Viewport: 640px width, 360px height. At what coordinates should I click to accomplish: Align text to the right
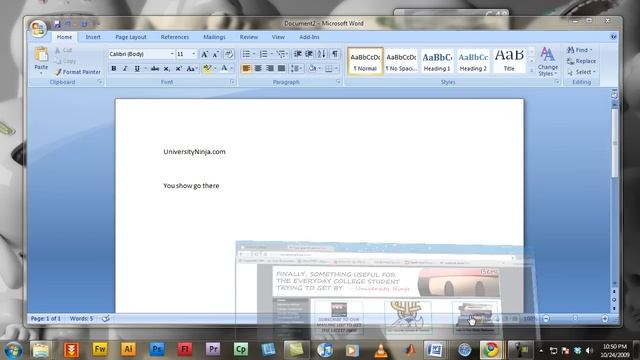tap(270, 68)
